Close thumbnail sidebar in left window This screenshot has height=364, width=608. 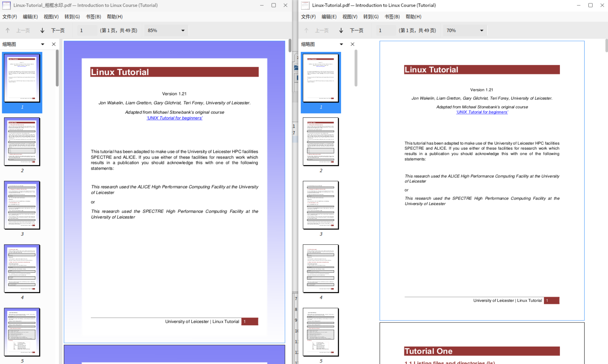[x=54, y=44]
